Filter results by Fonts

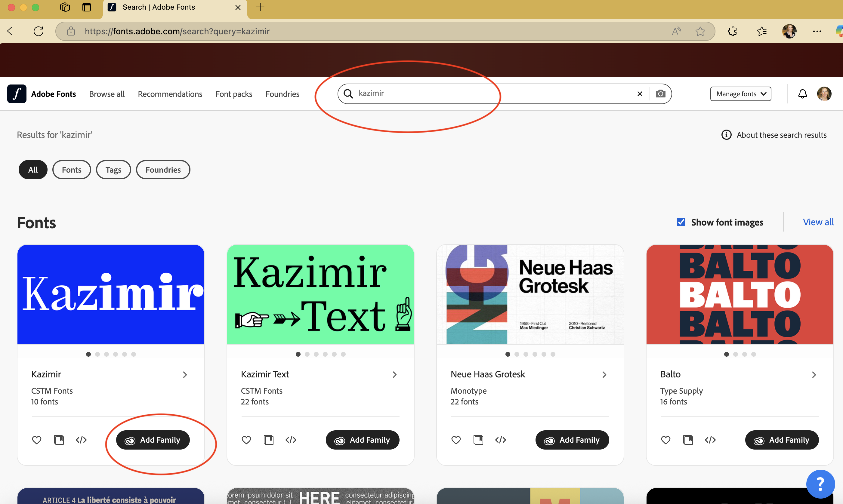click(72, 170)
